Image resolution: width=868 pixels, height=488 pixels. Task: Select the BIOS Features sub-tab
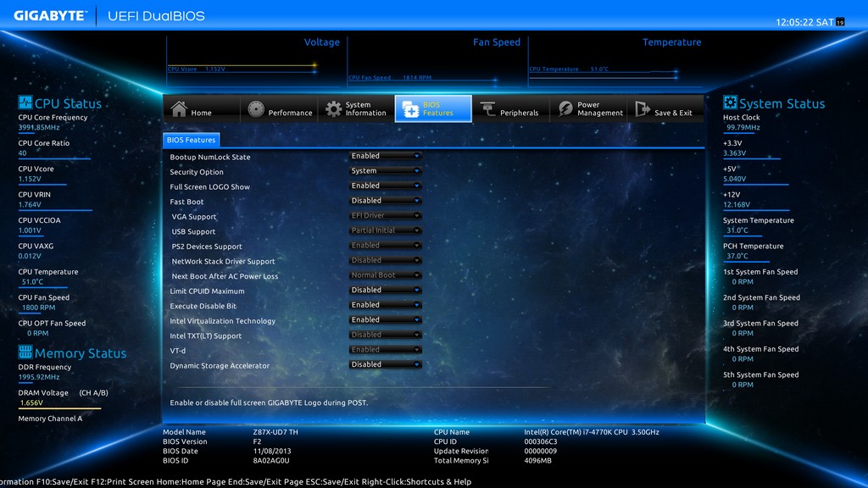(x=191, y=140)
